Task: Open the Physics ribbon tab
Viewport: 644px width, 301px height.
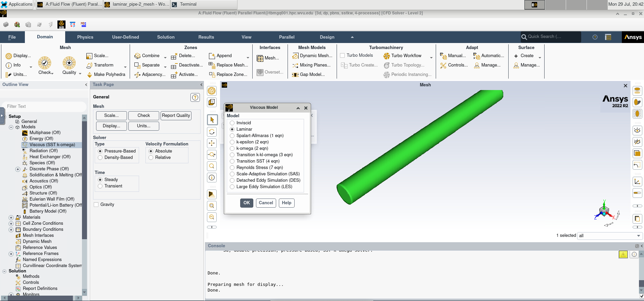Action: (x=85, y=37)
